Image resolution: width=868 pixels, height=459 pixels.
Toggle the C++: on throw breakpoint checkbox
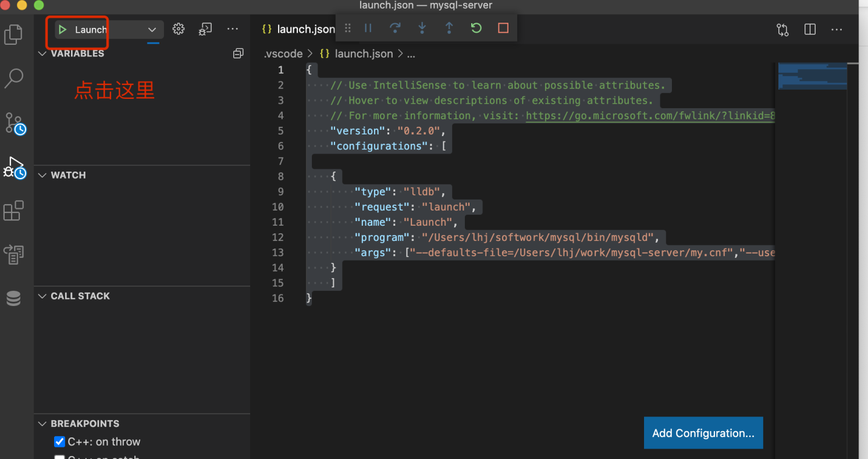pos(59,442)
